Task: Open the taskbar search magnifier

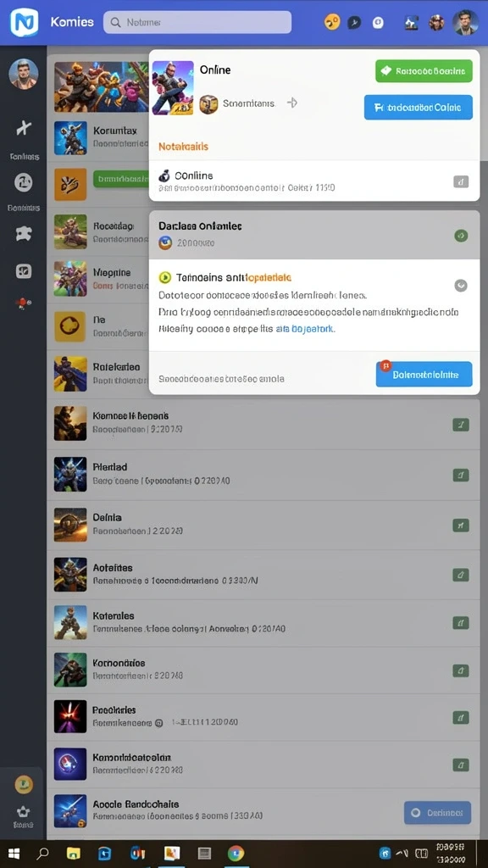Action: click(x=42, y=853)
